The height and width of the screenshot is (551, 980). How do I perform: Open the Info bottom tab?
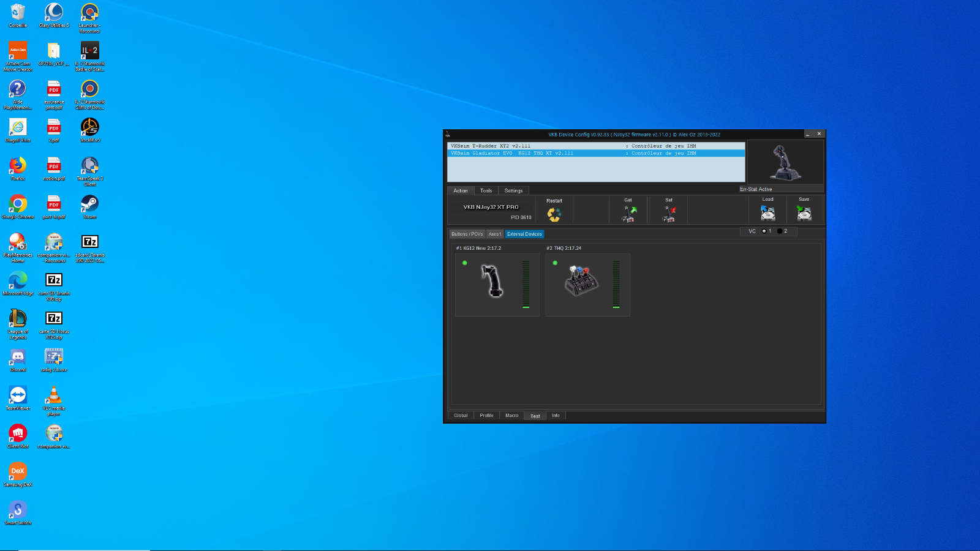tap(556, 416)
